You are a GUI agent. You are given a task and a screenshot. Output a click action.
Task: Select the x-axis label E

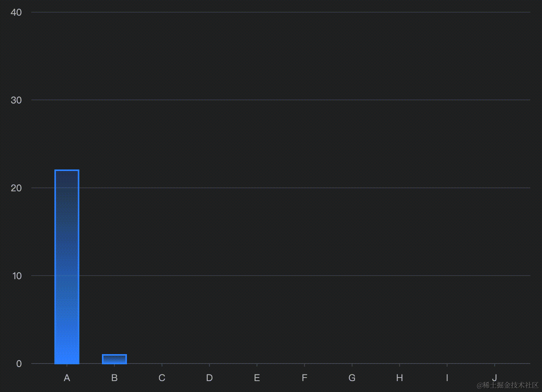coord(257,378)
